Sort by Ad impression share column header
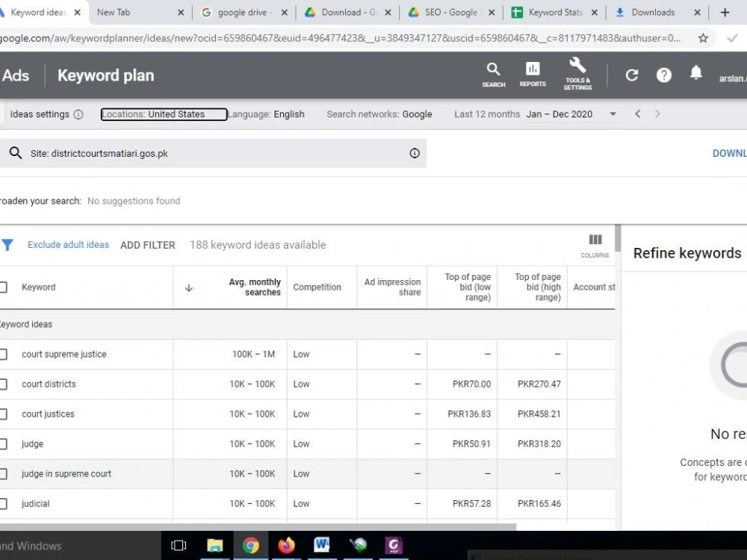 click(x=393, y=287)
